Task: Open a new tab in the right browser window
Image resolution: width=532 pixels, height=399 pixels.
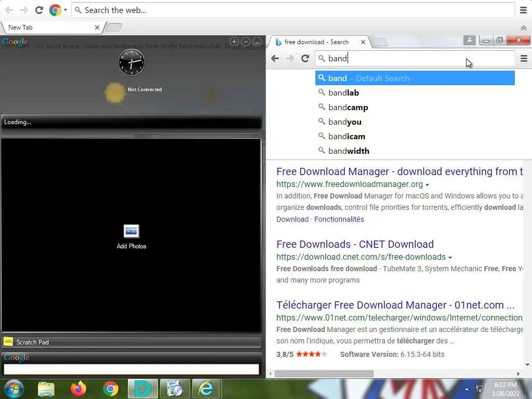Action: click(380, 42)
